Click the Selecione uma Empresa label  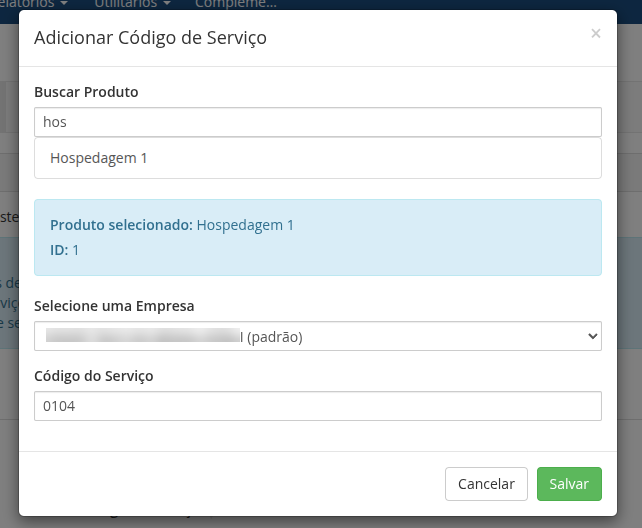point(114,306)
